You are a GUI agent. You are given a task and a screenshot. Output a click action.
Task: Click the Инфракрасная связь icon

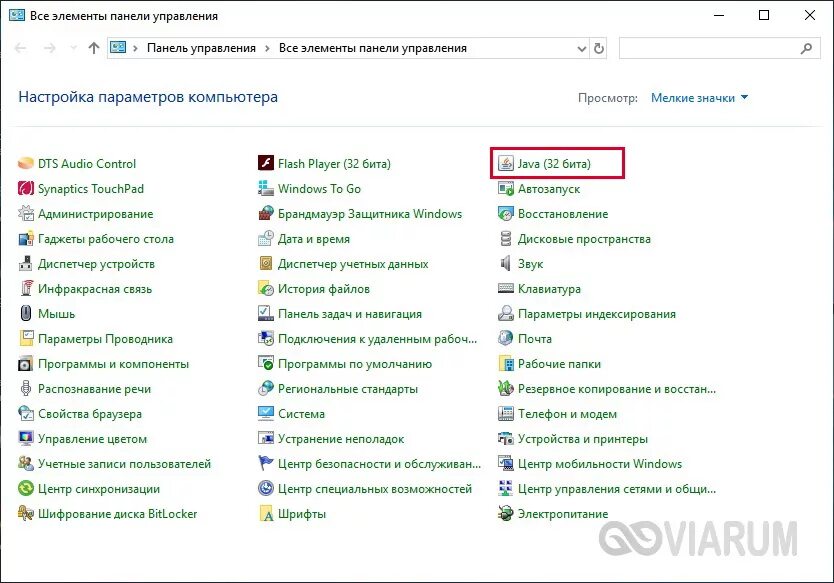point(26,288)
